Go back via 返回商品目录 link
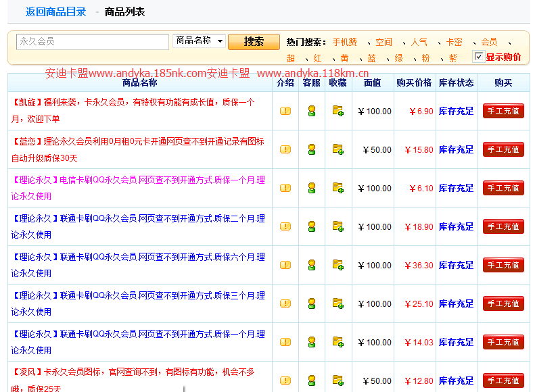The width and height of the screenshot is (535, 392). click(x=55, y=12)
